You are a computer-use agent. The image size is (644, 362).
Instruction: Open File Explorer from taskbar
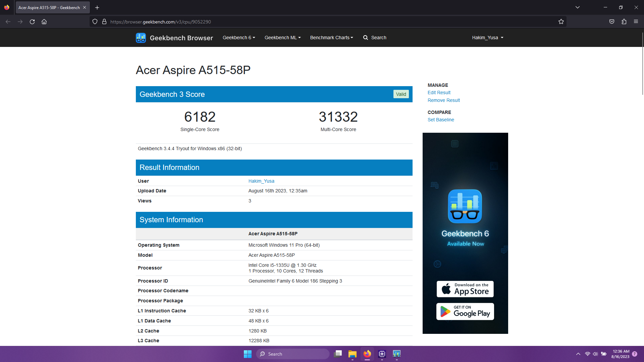(352, 354)
